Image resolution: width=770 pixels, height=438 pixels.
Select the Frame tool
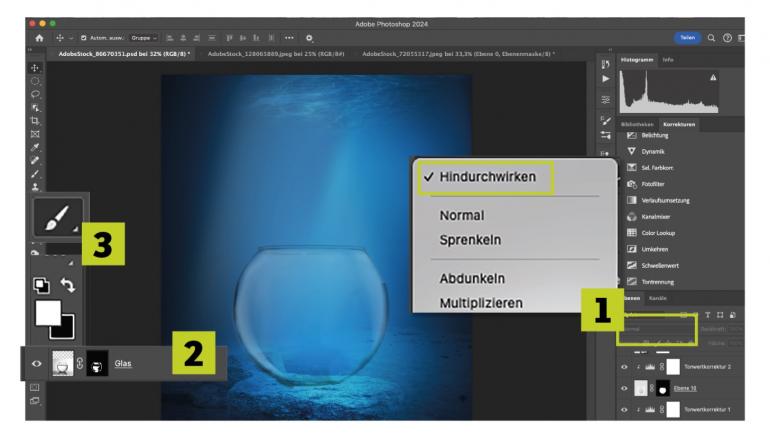(x=35, y=134)
